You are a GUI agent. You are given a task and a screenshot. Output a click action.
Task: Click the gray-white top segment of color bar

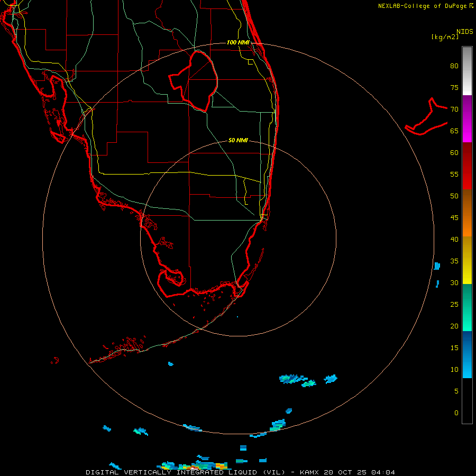click(467, 71)
